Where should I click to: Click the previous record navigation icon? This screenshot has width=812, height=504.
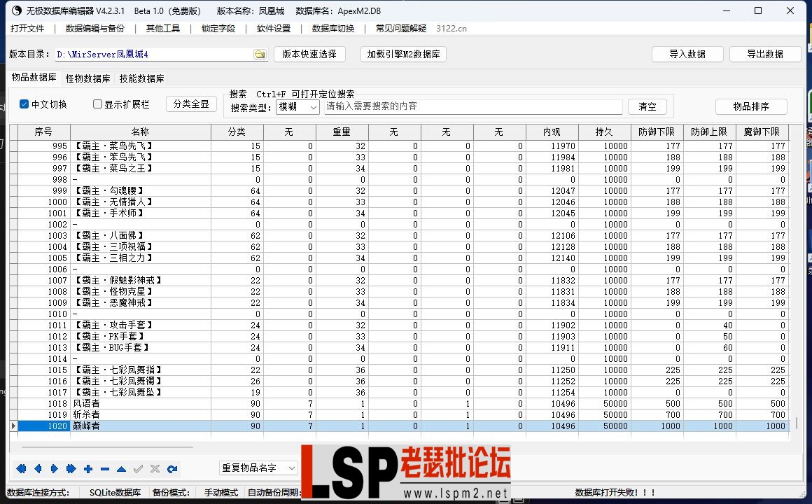pyautogui.click(x=37, y=469)
